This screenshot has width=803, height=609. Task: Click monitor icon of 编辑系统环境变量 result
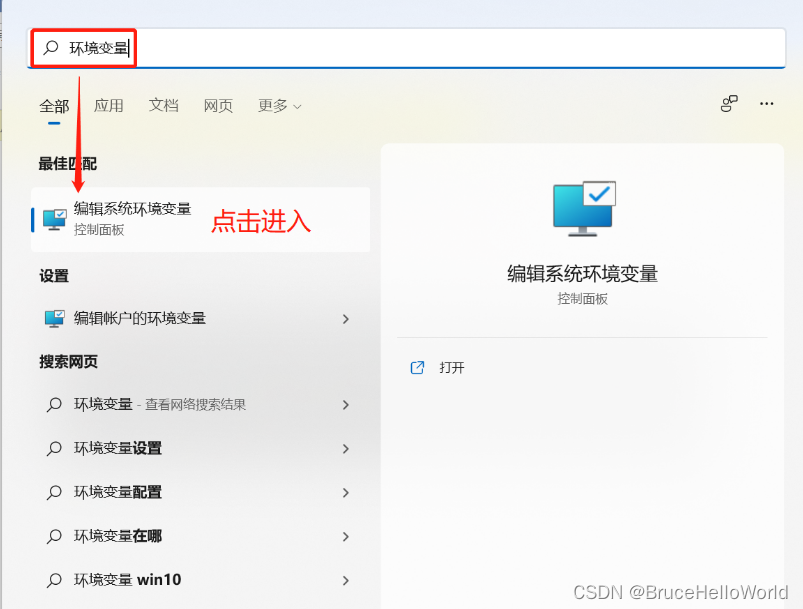tap(55, 220)
